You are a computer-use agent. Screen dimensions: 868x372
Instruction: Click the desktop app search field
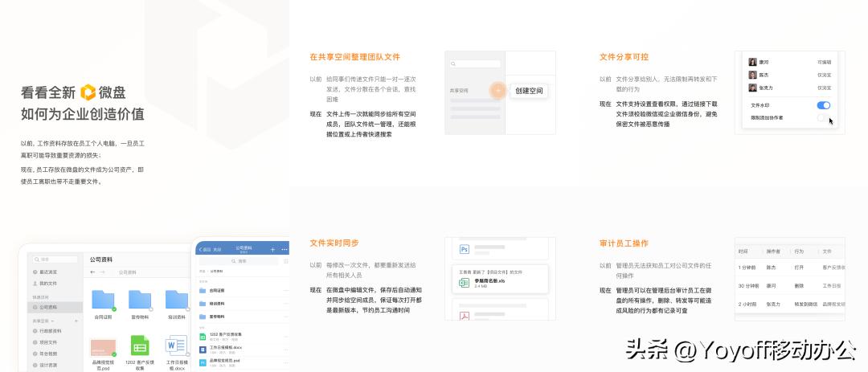tap(55, 259)
